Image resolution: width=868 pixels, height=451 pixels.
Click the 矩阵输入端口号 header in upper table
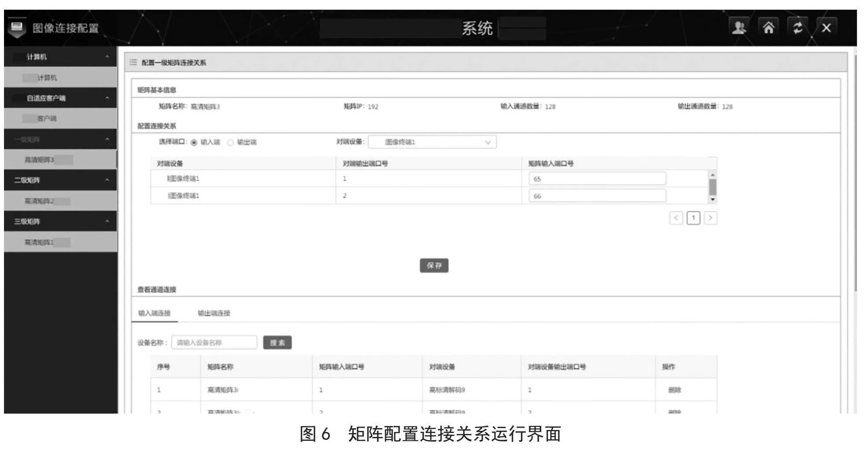coord(551,164)
